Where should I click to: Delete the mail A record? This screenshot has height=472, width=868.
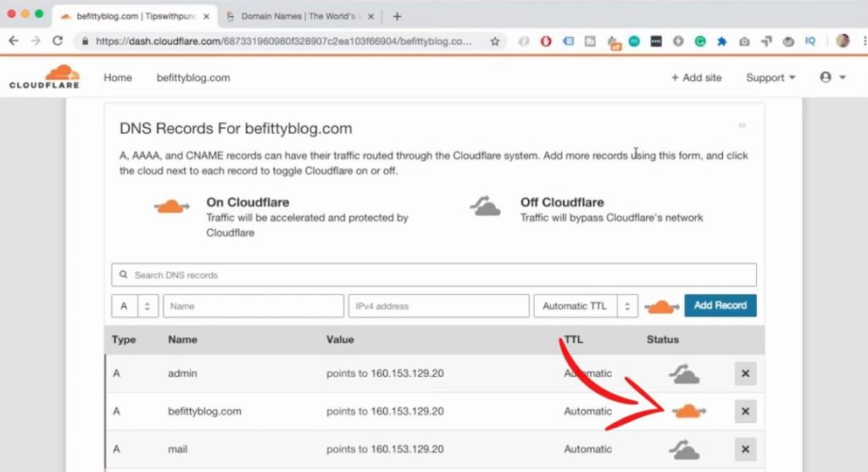coord(745,449)
